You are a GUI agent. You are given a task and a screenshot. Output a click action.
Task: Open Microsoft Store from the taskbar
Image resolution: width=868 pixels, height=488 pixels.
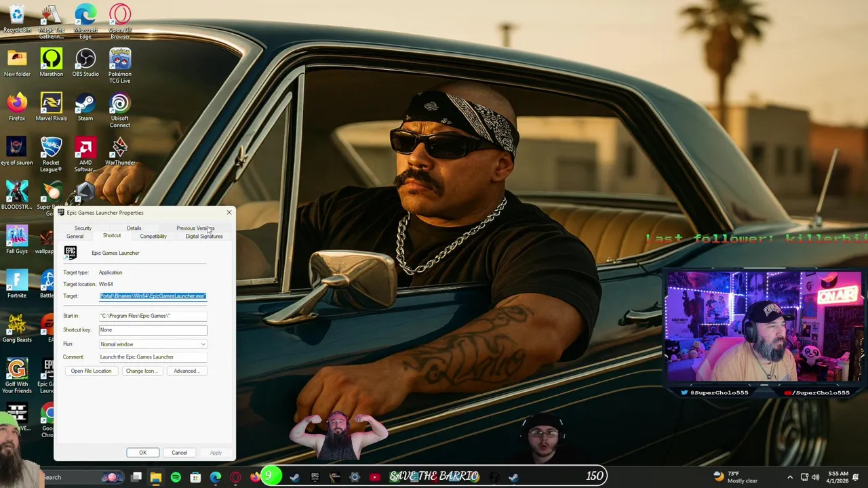195,477
